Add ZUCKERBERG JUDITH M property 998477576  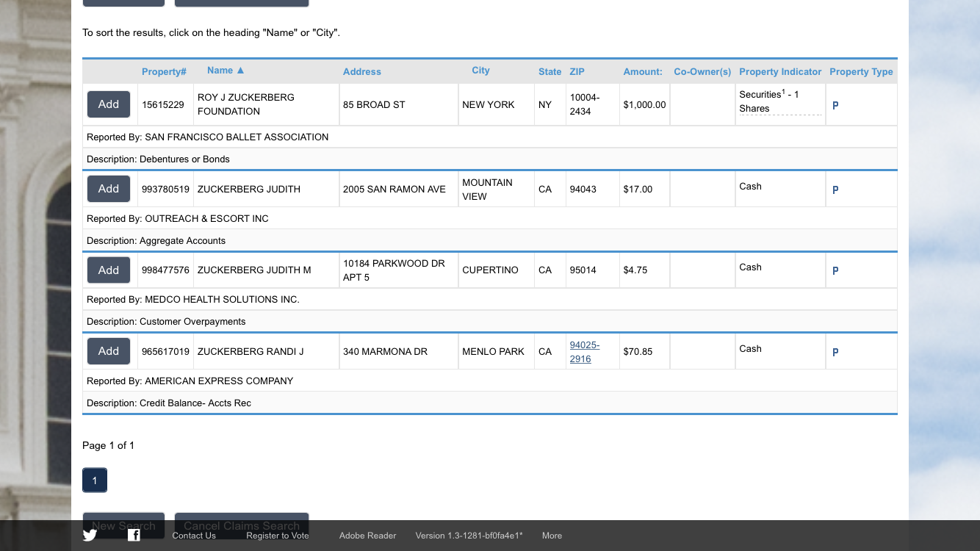109,270
